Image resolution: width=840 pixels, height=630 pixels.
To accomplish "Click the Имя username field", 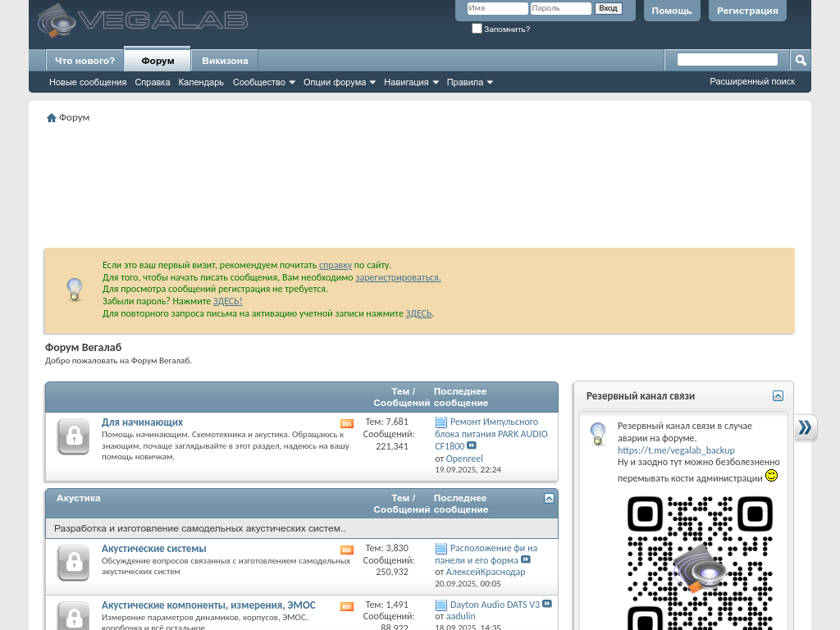I will (497, 8).
